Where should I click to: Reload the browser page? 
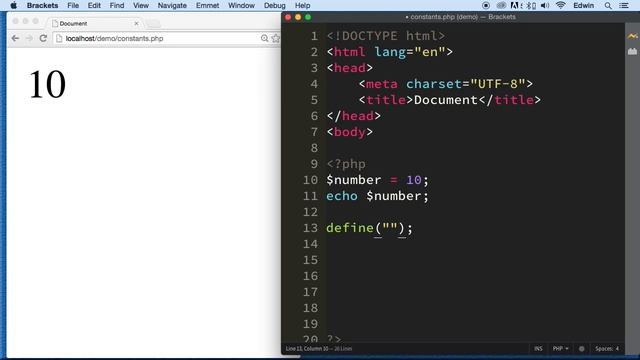[x=43, y=38]
